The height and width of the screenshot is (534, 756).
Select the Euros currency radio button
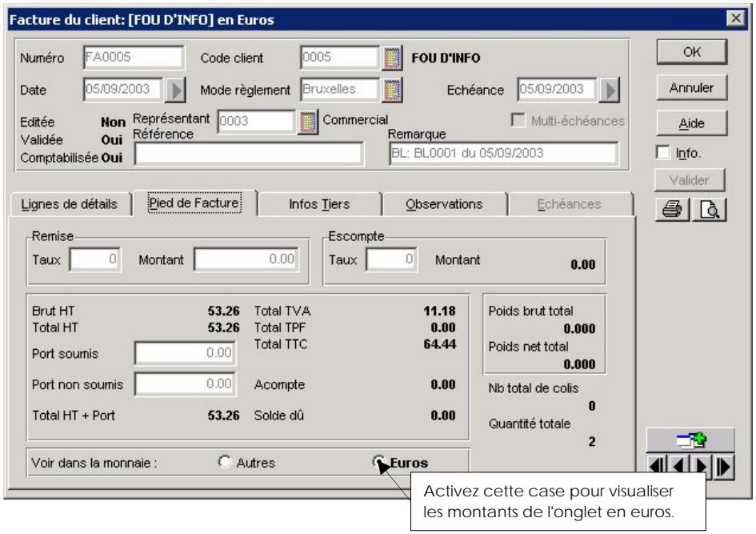[379, 462]
